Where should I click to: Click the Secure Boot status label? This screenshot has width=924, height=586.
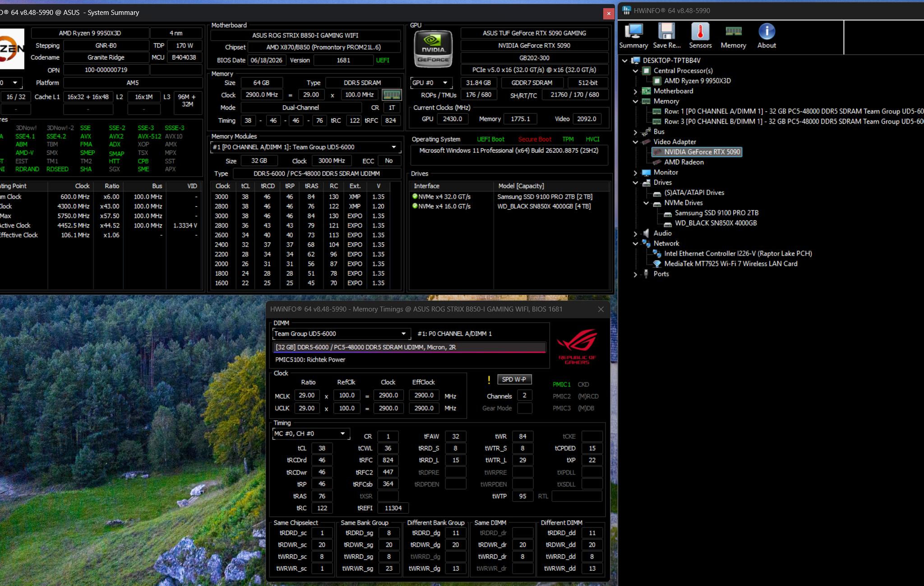535,140
